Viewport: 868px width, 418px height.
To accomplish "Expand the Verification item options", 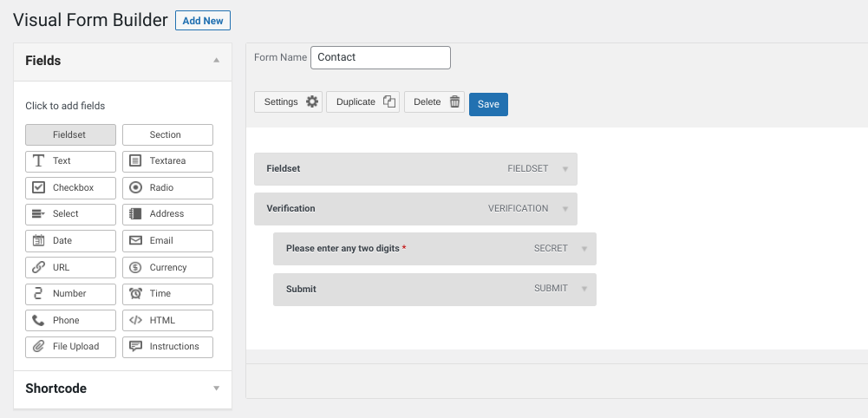I will point(565,209).
